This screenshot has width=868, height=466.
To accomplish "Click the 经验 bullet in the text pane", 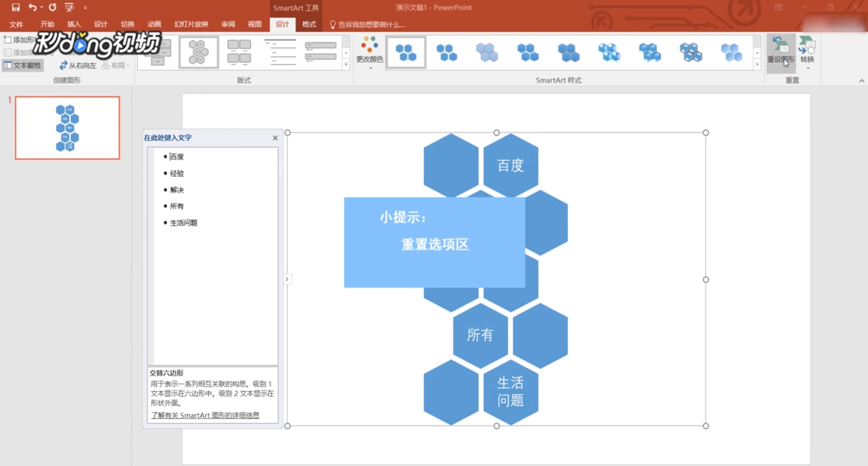I will tap(177, 173).
